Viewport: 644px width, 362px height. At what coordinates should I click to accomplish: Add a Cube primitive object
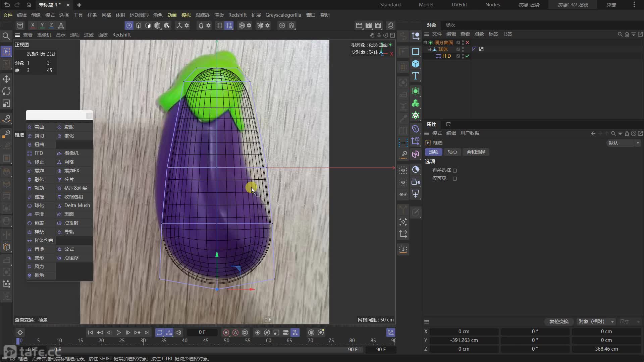point(416,64)
